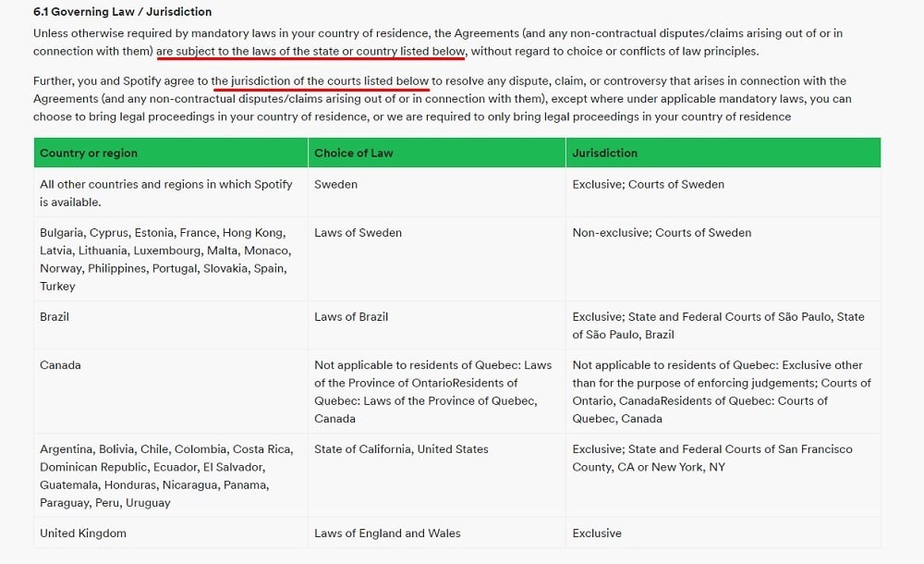Viewport: 924px width, 564px height.
Task: Click the 'Exclusive' cell in United Kingdom row
Action: click(x=723, y=533)
